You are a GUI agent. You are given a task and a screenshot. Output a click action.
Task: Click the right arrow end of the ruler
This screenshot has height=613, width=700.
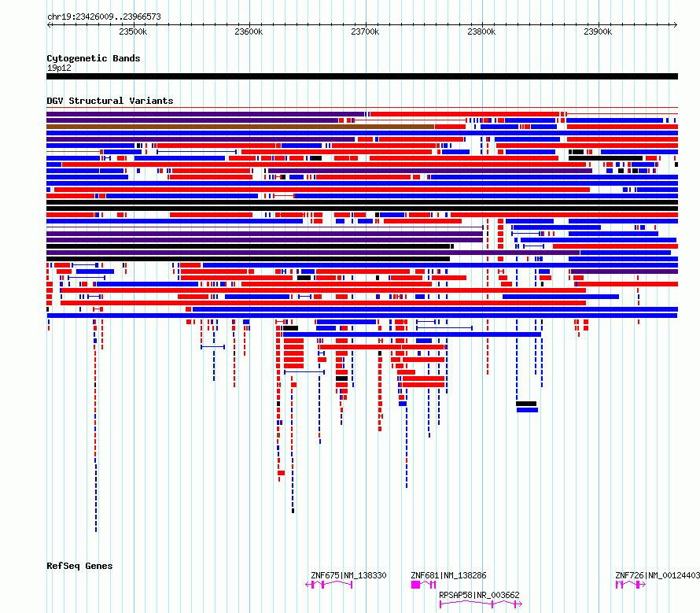point(676,24)
